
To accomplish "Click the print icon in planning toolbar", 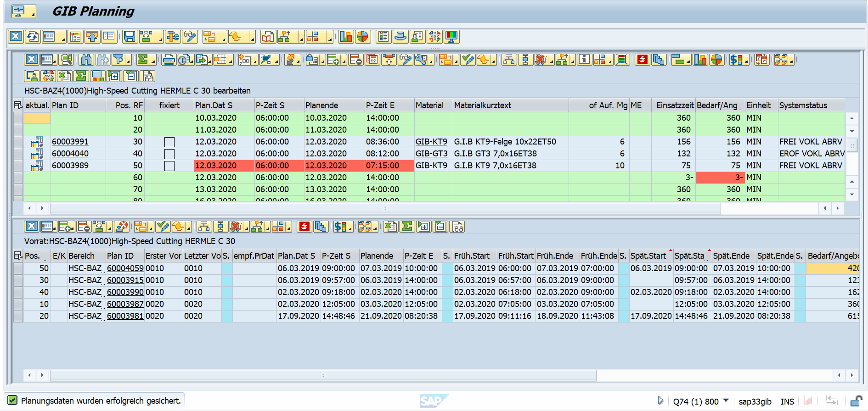I will [x=169, y=60].
